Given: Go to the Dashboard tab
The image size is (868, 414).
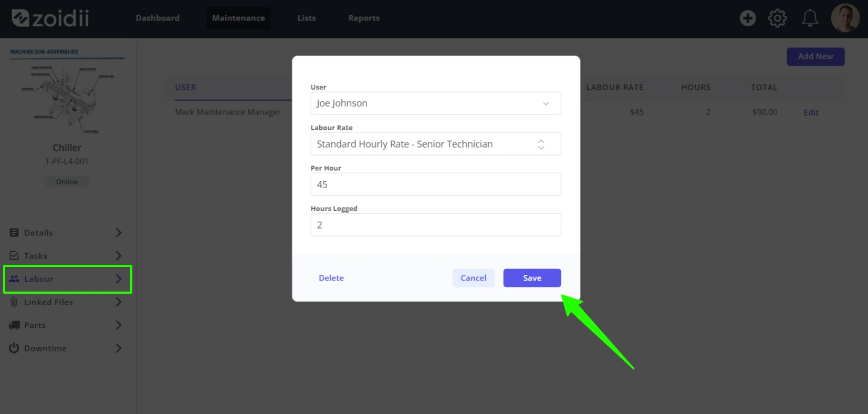Looking at the screenshot, I should [158, 18].
